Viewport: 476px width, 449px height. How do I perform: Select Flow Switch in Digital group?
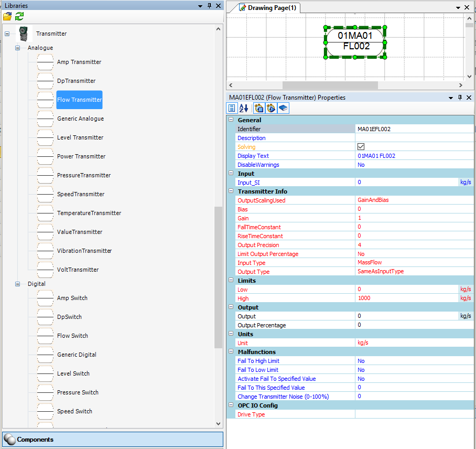click(72, 336)
